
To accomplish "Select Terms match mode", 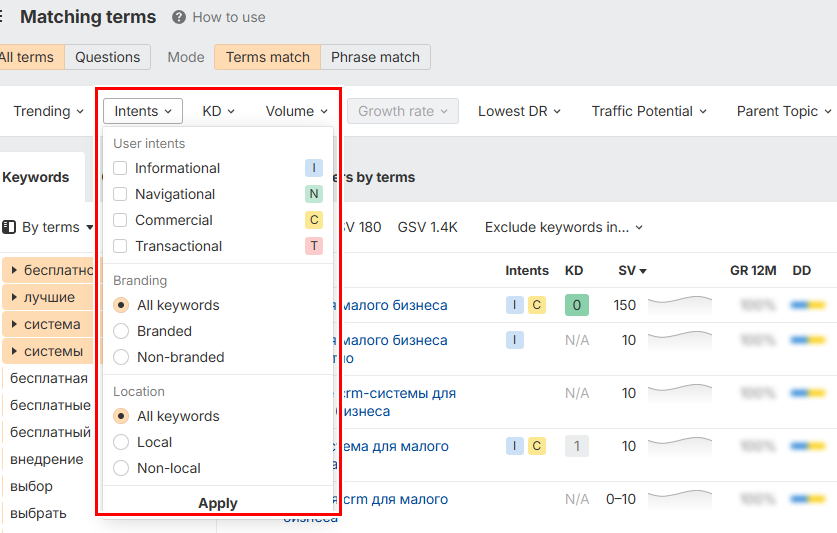I will [x=267, y=57].
